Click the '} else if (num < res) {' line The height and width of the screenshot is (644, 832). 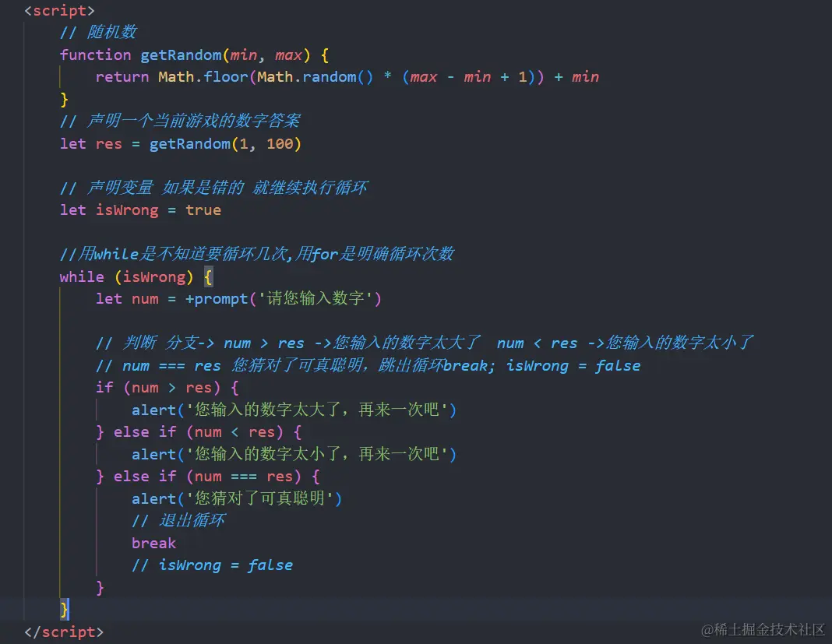(x=199, y=432)
